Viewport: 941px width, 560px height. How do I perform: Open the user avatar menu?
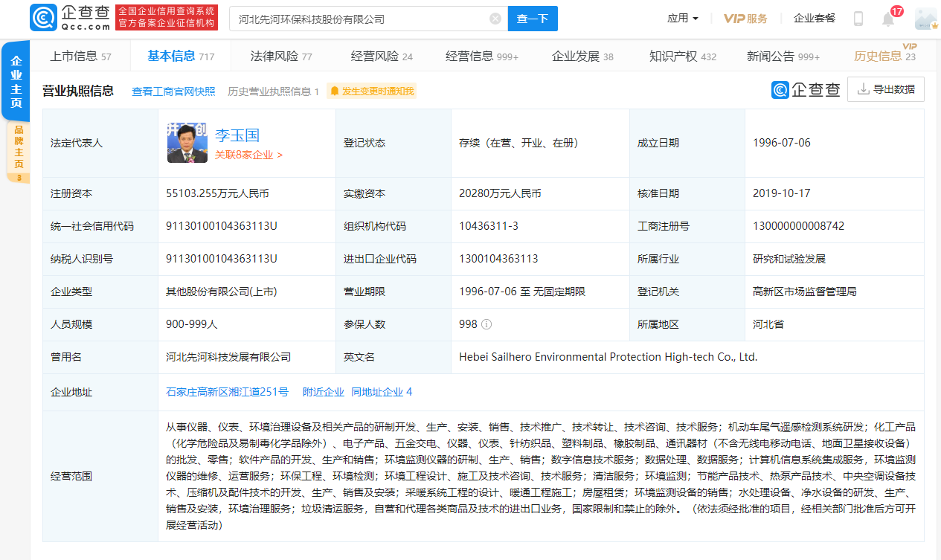pos(926,19)
